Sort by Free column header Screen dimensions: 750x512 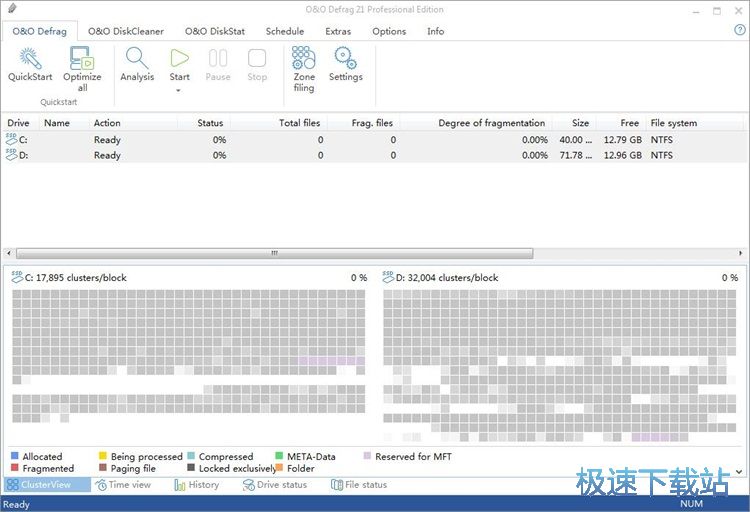(629, 123)
